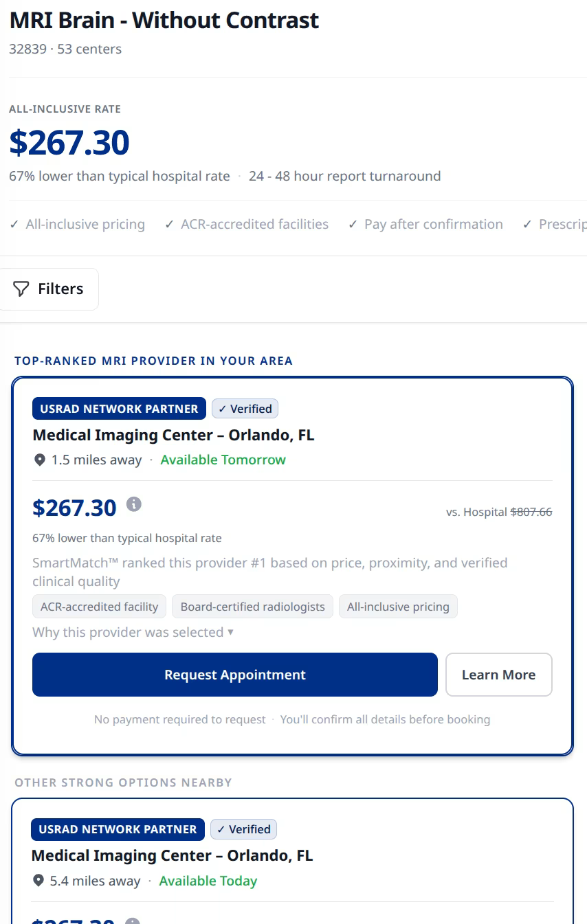
Task: Click Medical Imaging Center – Orlando, FL heading
Action: [173, 436]
